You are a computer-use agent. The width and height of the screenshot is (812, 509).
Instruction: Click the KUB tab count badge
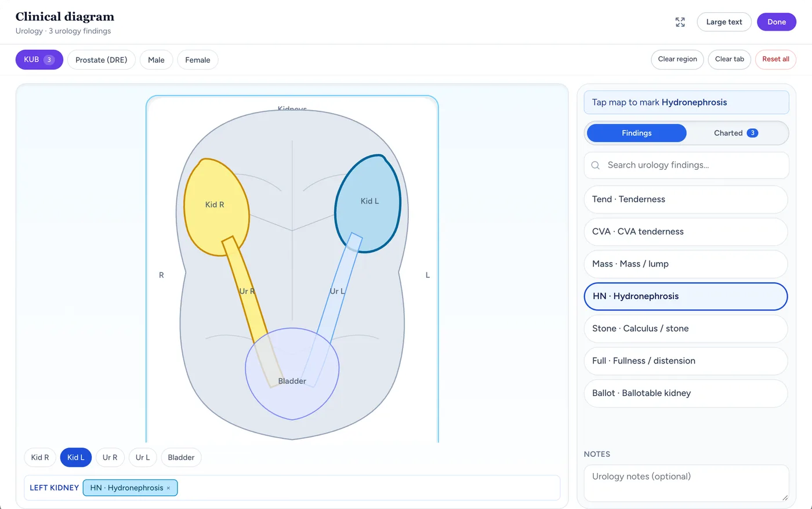(x=49, y=60)
